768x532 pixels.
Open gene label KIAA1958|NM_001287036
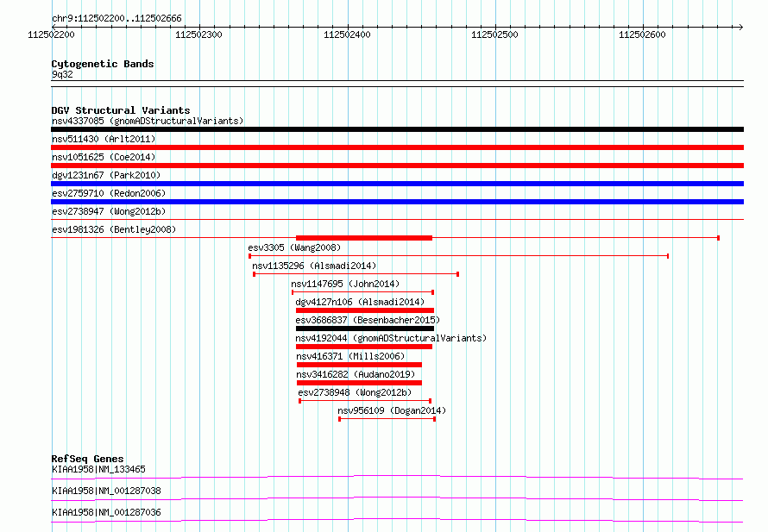pos(106,512)
